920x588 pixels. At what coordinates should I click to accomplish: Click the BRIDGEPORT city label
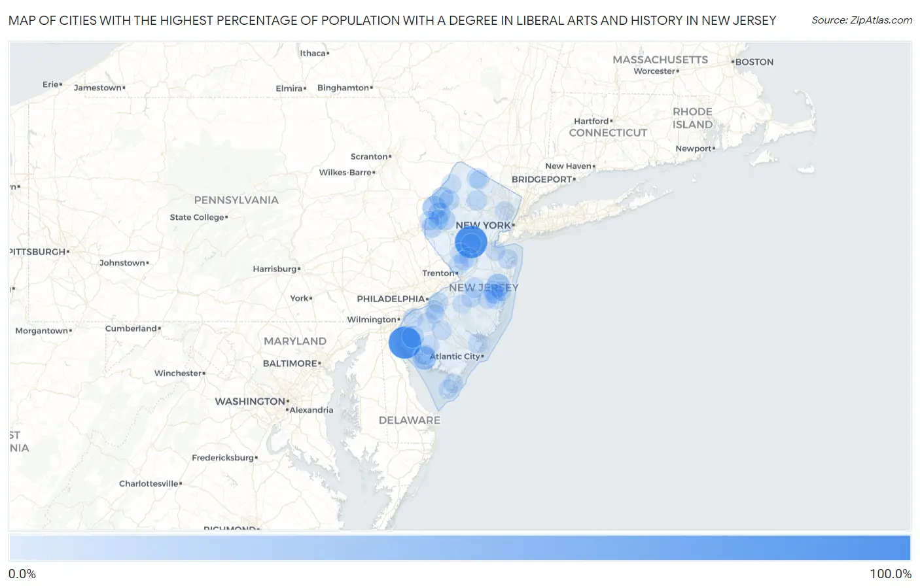[542, 179]
